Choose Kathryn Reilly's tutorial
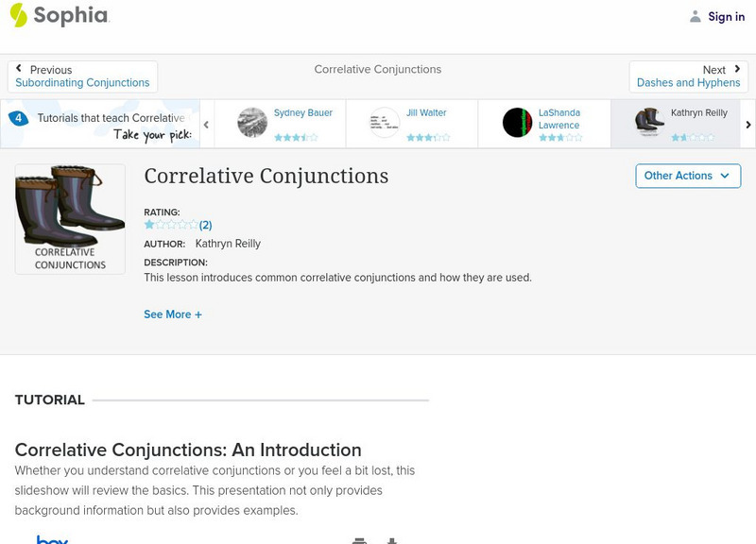Image resolution: width=756 pixels, height=544 pixels. 698,113
